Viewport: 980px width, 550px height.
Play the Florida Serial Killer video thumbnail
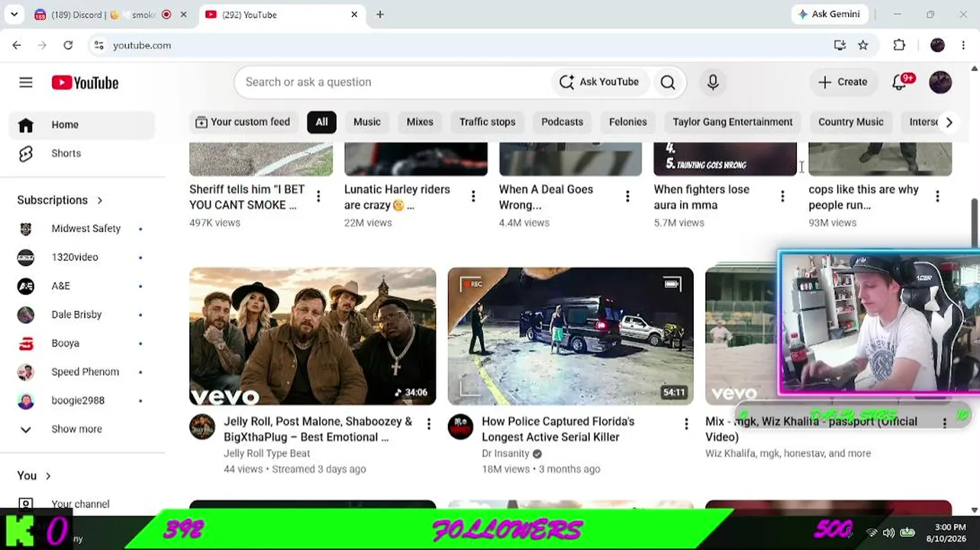570,336
